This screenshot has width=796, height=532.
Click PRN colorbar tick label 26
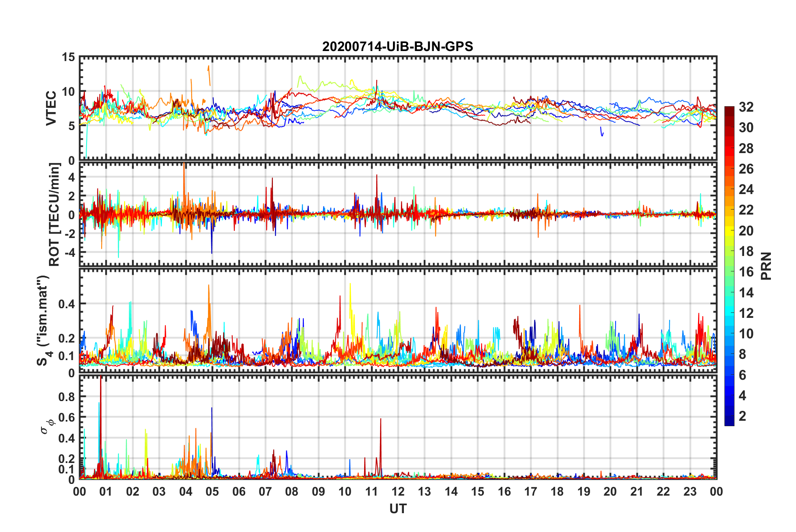tap(746, 169)
